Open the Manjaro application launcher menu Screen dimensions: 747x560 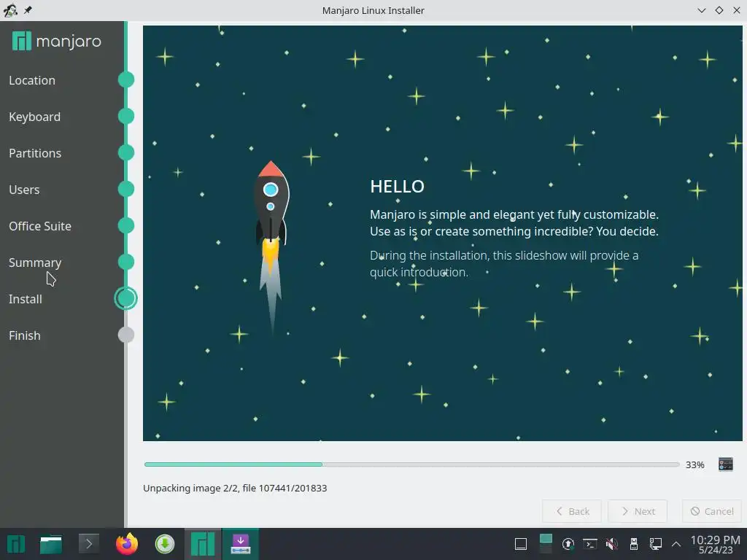tap(15, 544)
